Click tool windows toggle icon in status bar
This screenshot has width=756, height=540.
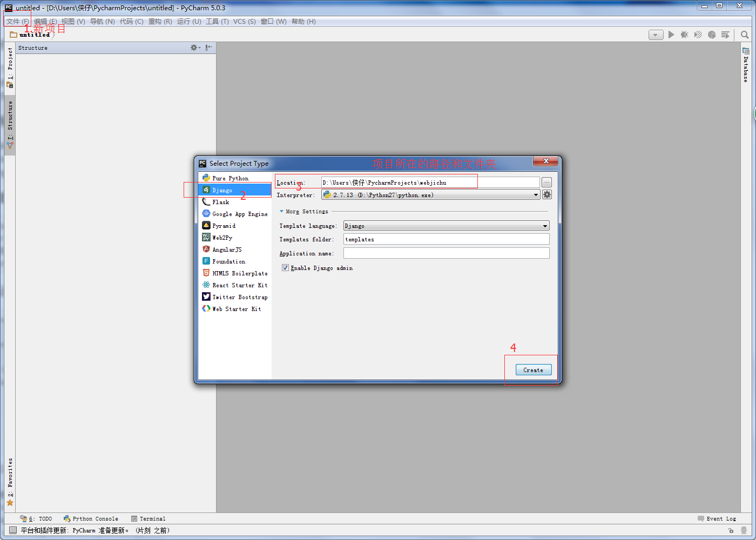(13, 530)
